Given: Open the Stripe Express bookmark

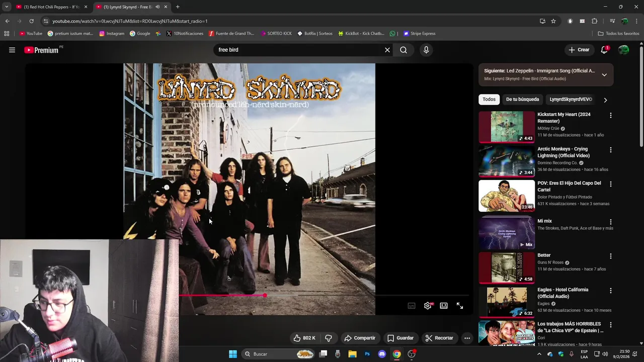Looking at the screenshot, I should point(419,34).
